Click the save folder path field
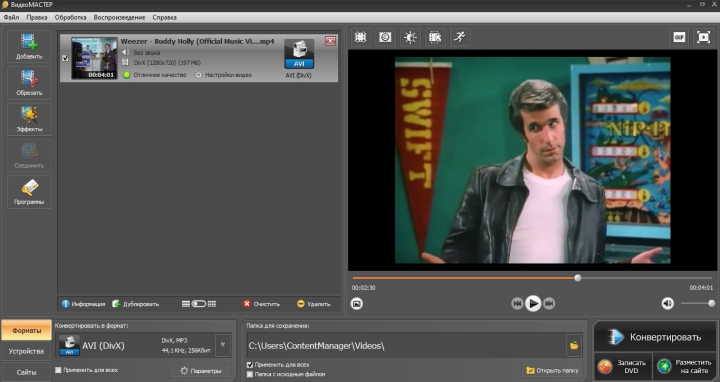Screen dimensions: 720x382 tap(406, 346)
